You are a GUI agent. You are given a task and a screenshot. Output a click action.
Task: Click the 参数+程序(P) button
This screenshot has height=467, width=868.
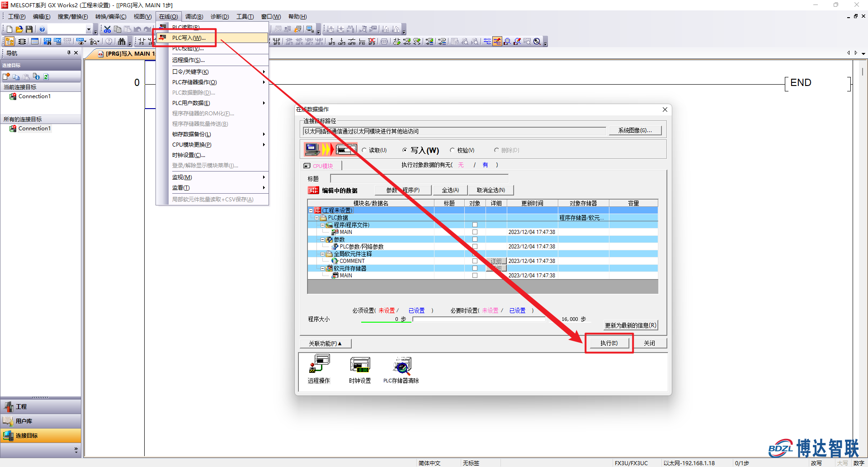[402, 190]
